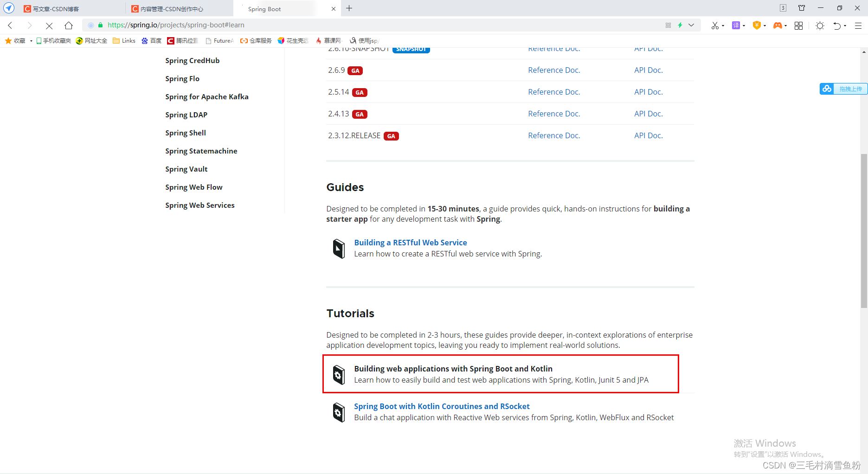Expand the undo closed tab dropdown
This screenshot has height=474, width=868.
tap(845, 26)
